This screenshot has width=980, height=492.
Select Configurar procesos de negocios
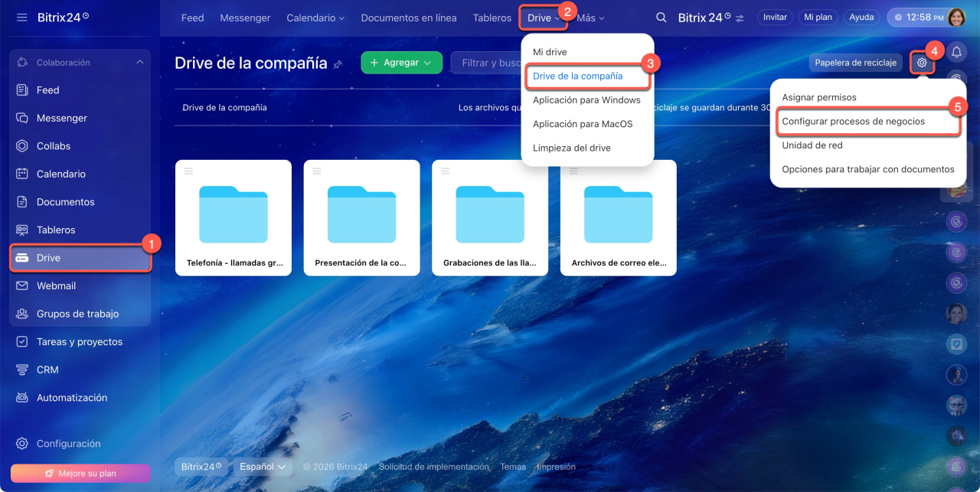853,122
